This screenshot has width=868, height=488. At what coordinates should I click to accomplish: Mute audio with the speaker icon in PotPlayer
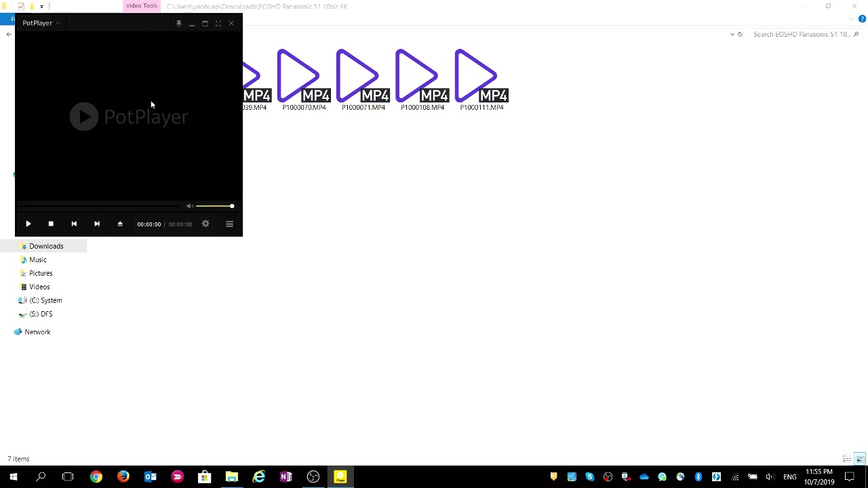tap(189, 205)
